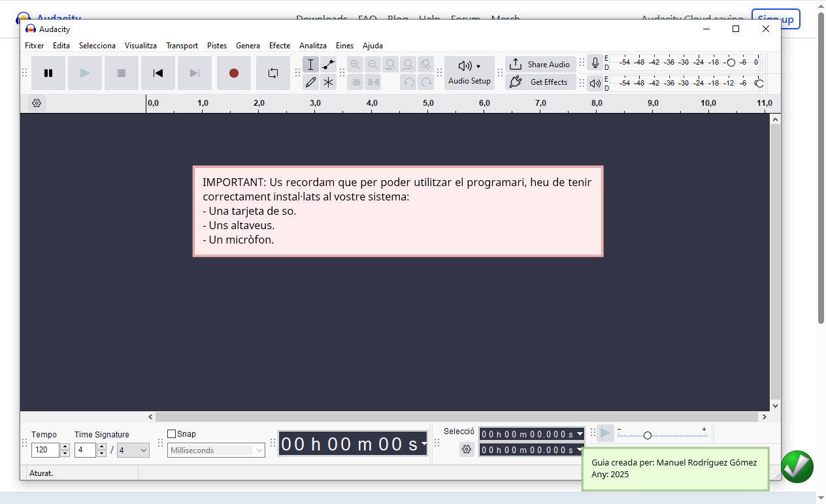
Task: Select the Multi-tool asterisk icon
Action: [x=329, y=82]
